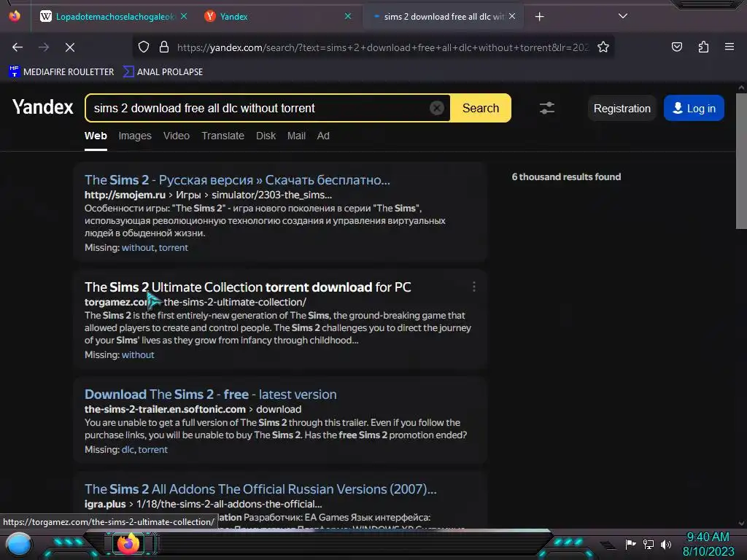The image size is (747, 560).
Task: Open the extensions puzzle icon
Action: (x=703, y=47)
